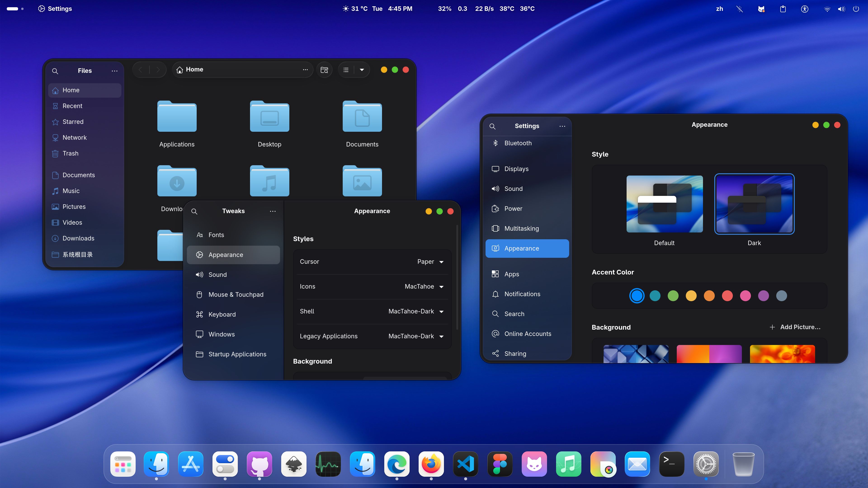Open Mouse & Touchpad in Tweaks

236,294
